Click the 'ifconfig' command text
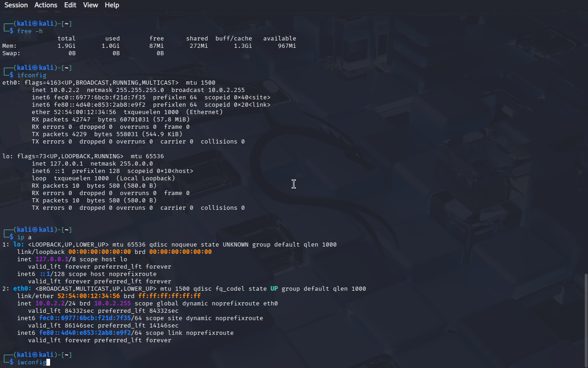This screenshot has width=588, height=368. click(31, 75)
